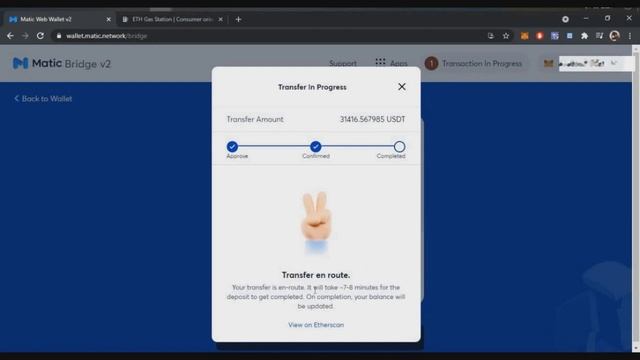Open MetaMask fox extension icon
This screenshot has height=360, width=640.
tap(524, 36)
